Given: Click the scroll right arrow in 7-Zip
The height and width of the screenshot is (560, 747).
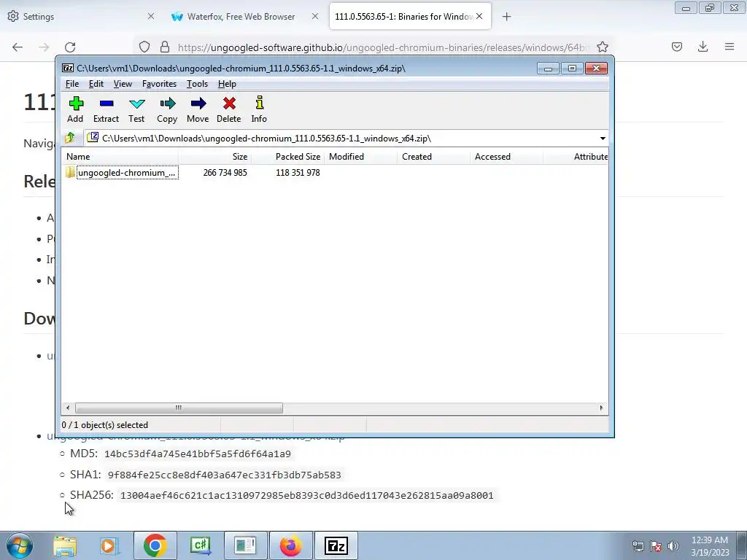Looking at the screenshot, I should click(601, 408).
